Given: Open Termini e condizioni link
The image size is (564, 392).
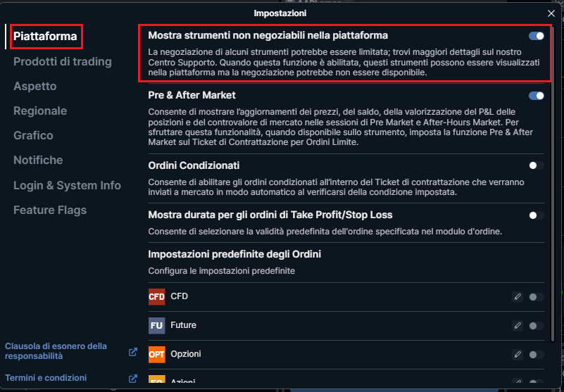Looking at the screenshot, I should 46,378.
